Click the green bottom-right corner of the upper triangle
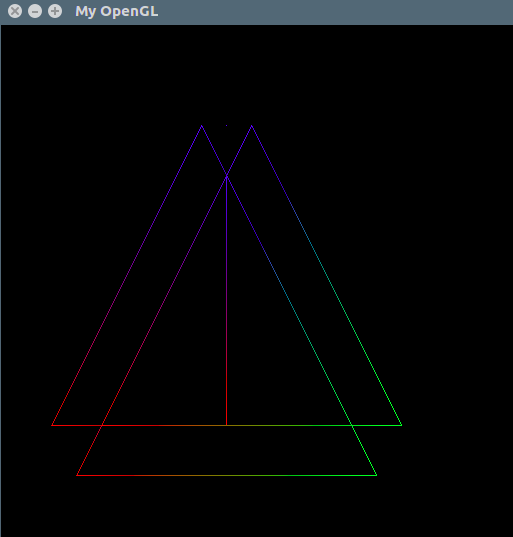Screen dimensions: 513x537 pos(401,425)
